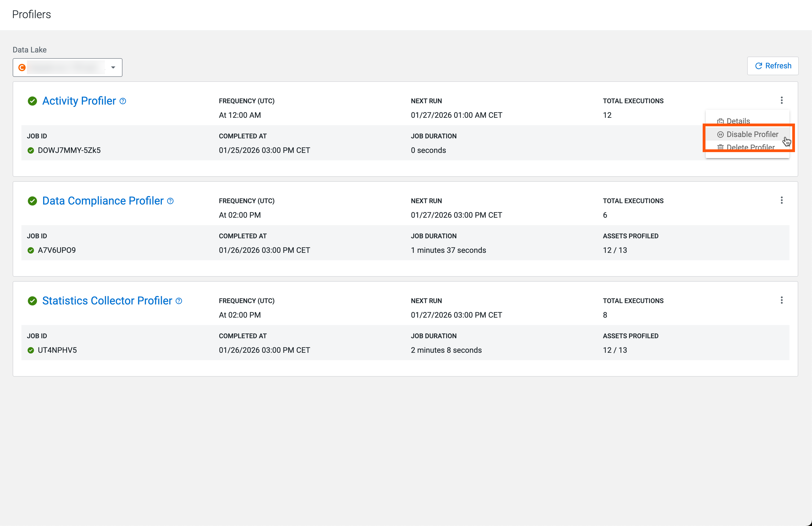Click the orange Data Lake logo icon
Viewport: 812px width, 526px height.
click(x=22, y=68)
